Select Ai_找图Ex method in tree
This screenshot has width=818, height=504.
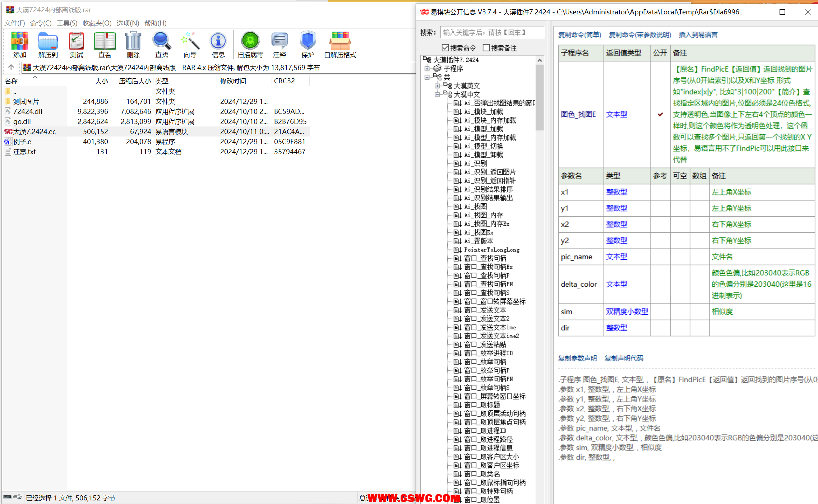[479, 232]
